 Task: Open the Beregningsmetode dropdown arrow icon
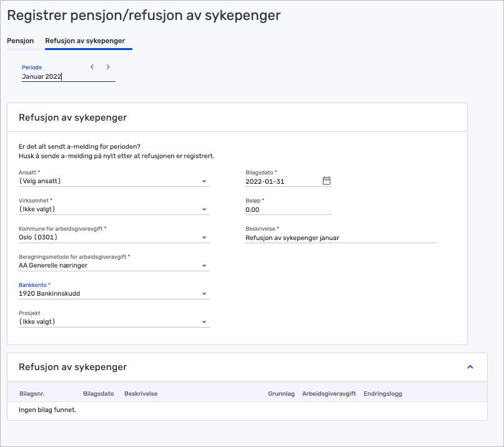coord(204,264)
